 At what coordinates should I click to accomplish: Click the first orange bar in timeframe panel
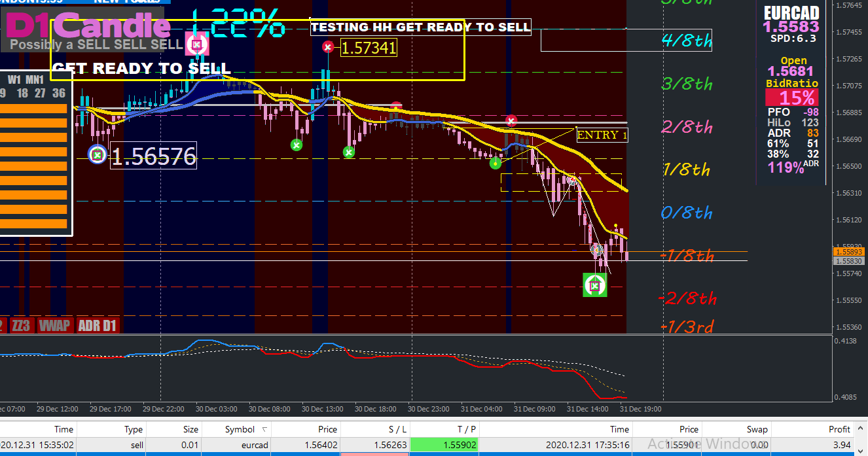tap(33, 108)
